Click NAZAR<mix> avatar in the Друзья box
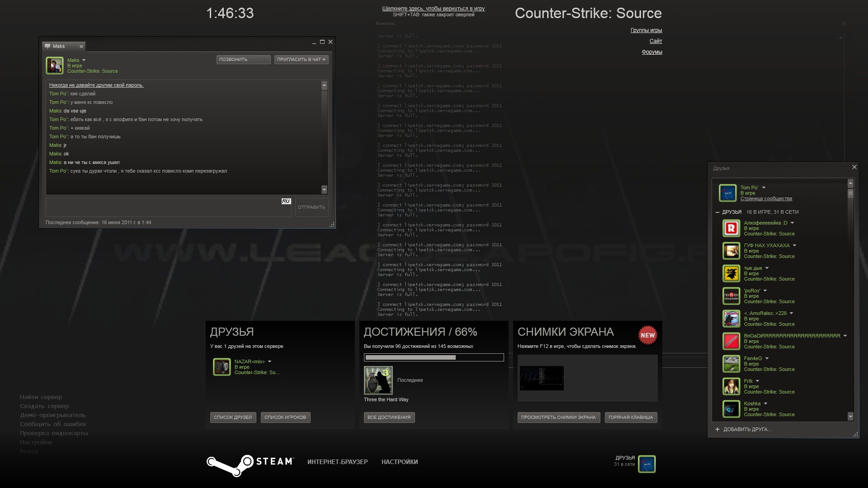Screen dimensions: 868x488 pyautogui.click(x=222, y=367)
